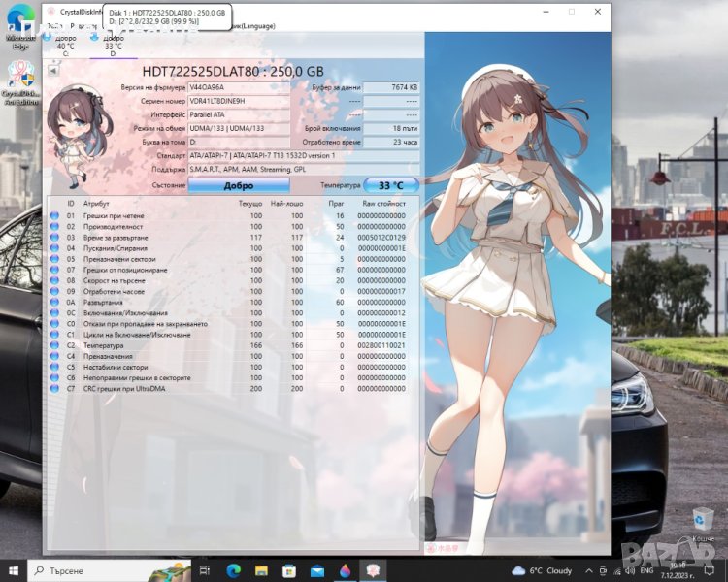728x582 pixels.
Task: Open the ENG input language switcher
Action: tap(645, 570)
